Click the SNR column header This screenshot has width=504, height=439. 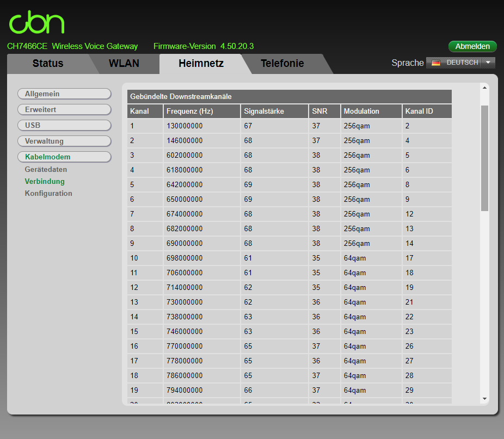pos(324,111)
